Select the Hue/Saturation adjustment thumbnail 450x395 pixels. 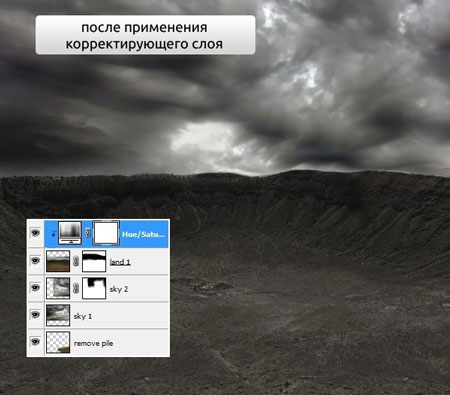point(70,233)
